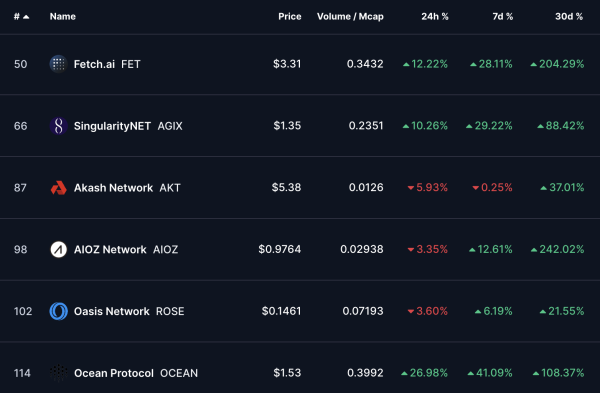Sort the table by Name column
The image size is (600, 393).
point(63,16)
